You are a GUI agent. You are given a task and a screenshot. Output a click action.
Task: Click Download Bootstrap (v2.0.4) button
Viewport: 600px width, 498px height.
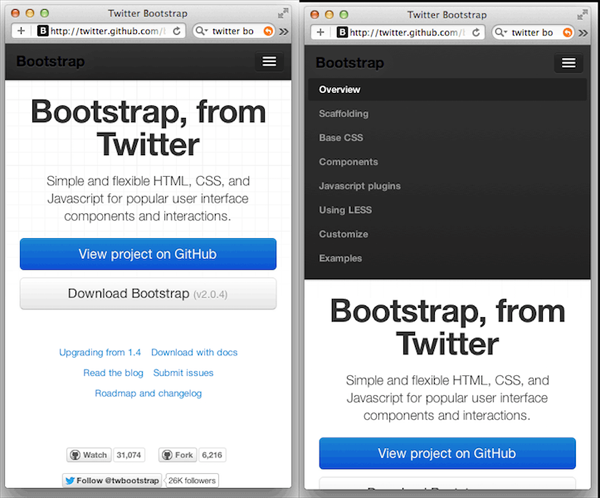(148, 294)
